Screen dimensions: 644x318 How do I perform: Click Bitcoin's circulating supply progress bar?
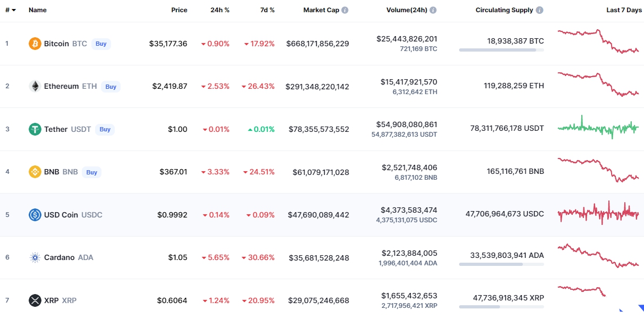(502, 50)
